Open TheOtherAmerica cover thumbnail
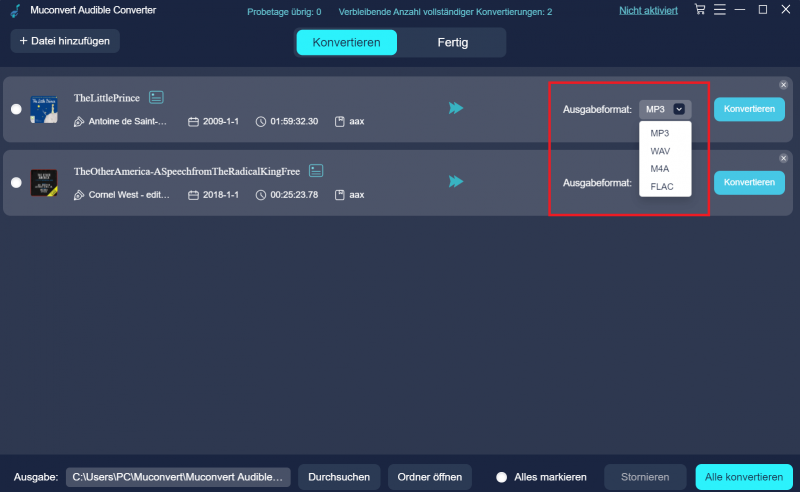The height and width of the screenshot is (492, 800). coord(44,183)
